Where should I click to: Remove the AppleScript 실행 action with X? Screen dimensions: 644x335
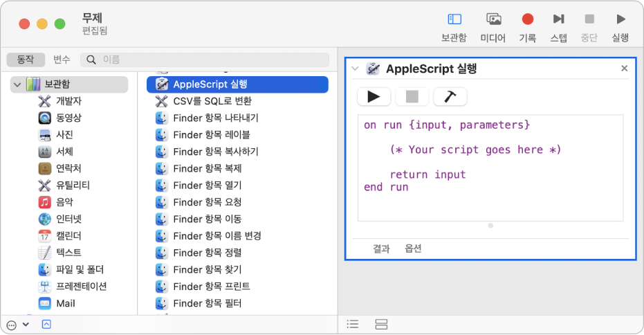(x=624, y=69)
